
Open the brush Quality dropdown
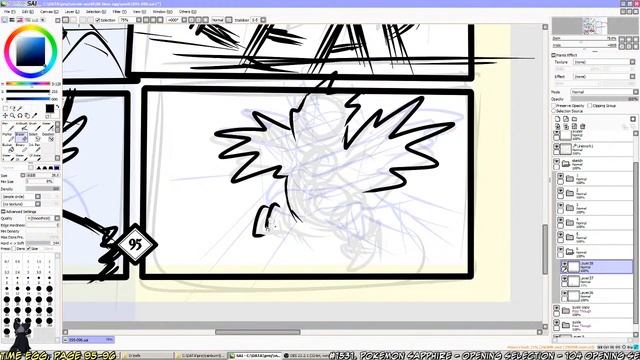tap(43, 218)
